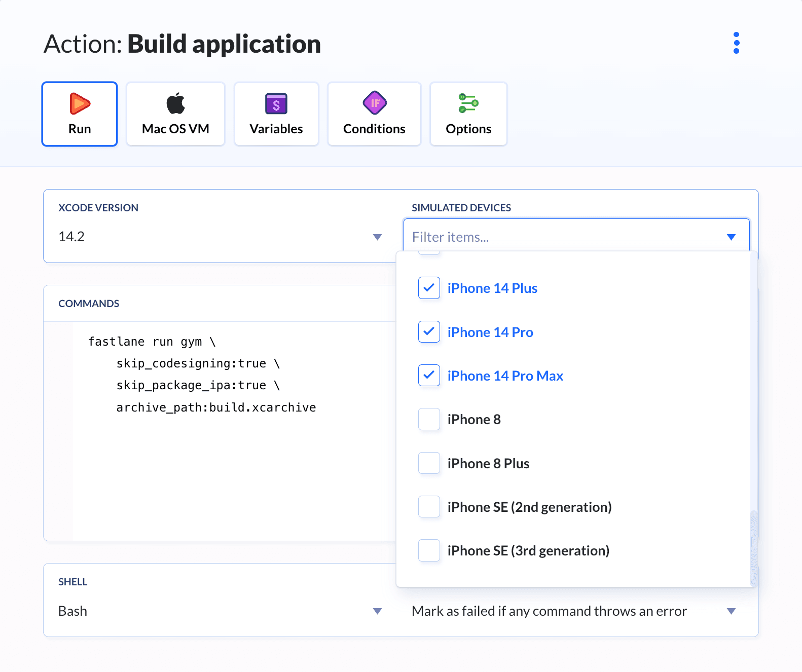
Task: Click the 'iPhone SE (3rd generation)' label
Action: pos(528,550)
